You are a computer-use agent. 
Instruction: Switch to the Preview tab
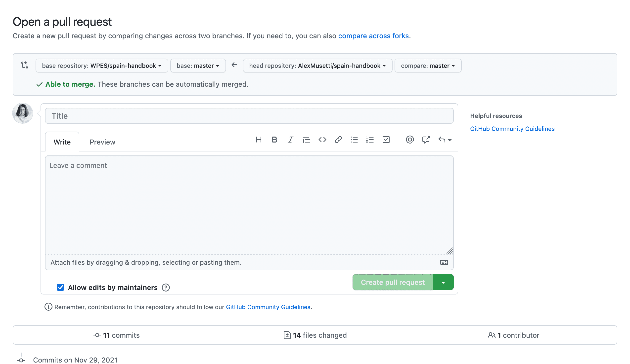click(102, 142)
